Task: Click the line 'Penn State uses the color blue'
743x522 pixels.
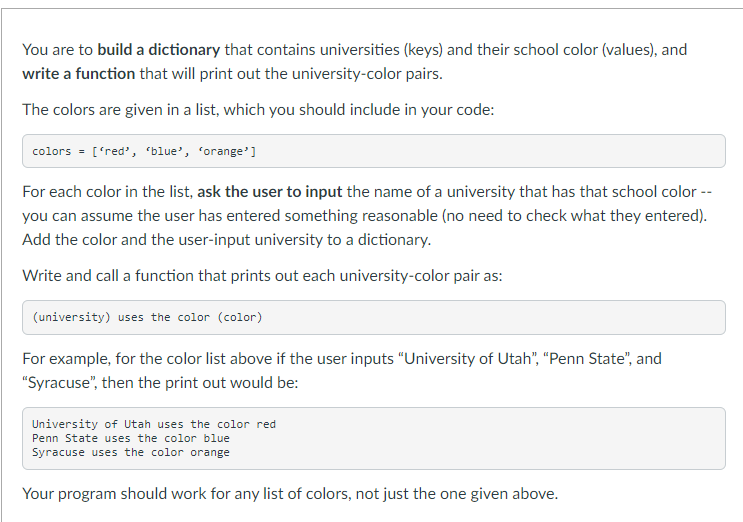Action: 131,438
